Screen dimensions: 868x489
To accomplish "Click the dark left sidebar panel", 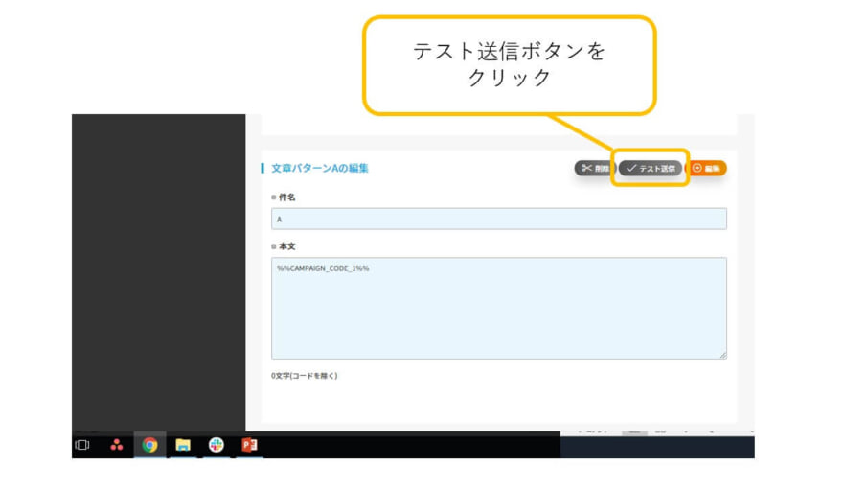I will coord(158,268).
